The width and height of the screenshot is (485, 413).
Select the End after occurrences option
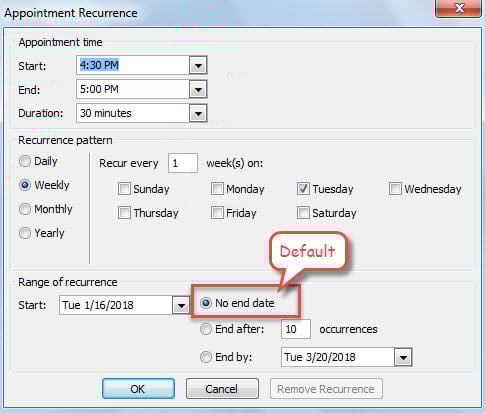tap(206, 329)
